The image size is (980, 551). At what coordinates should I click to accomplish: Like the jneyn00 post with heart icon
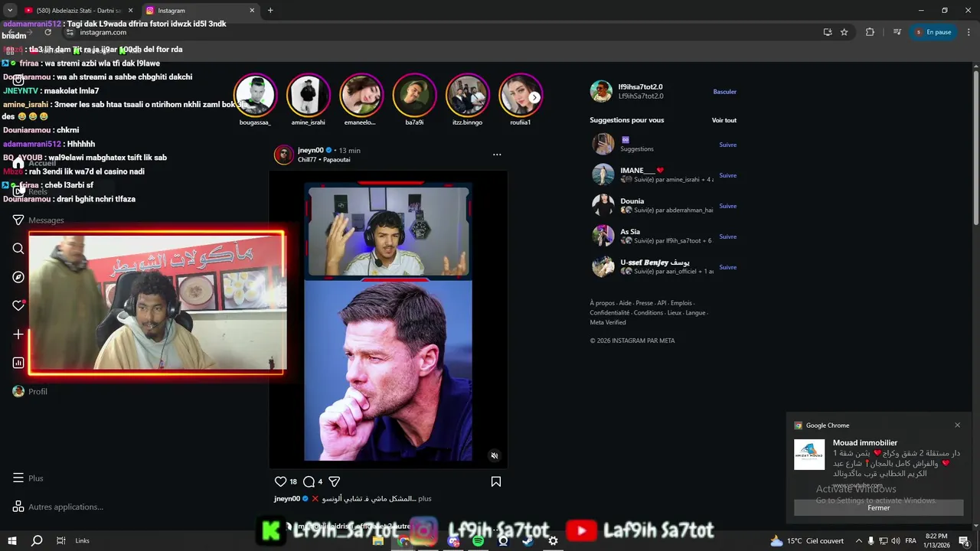click(x=280, y=481)
